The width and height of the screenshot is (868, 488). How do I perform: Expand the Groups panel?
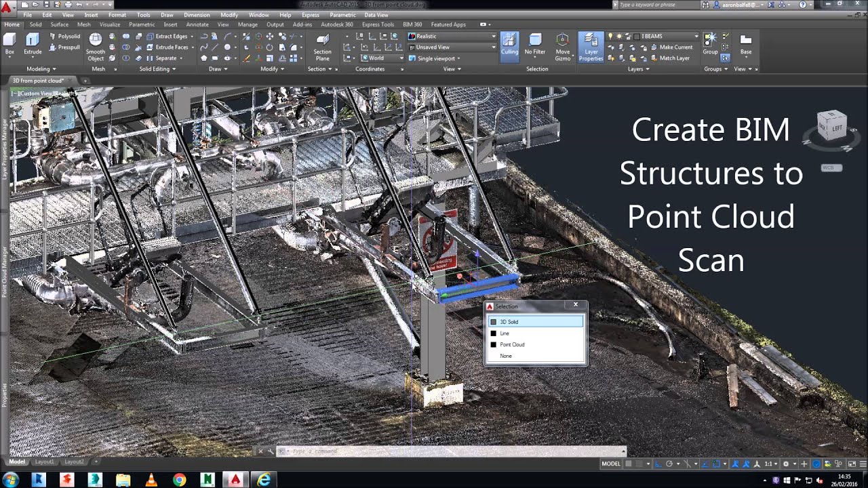715,69
